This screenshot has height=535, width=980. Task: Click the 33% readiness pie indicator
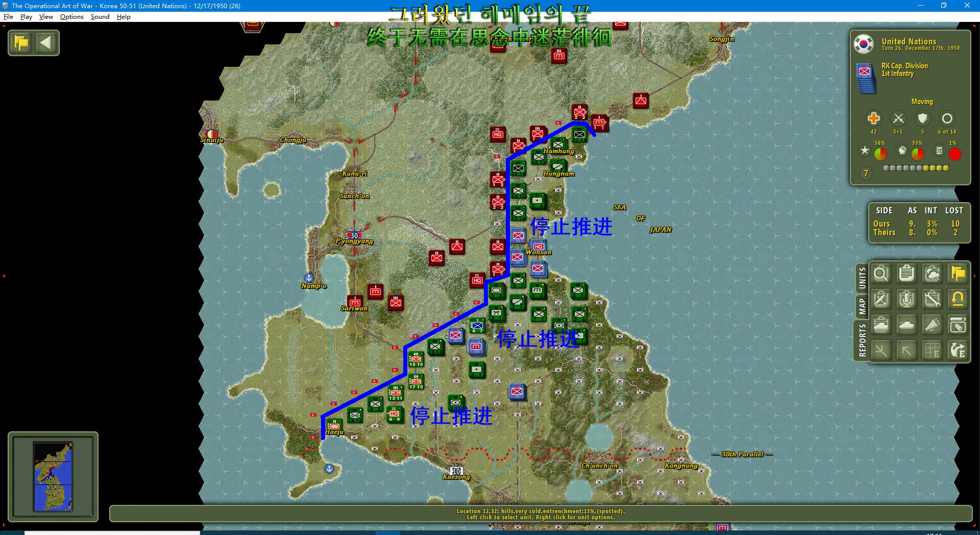pyautogui.click(x=917, y=153)
